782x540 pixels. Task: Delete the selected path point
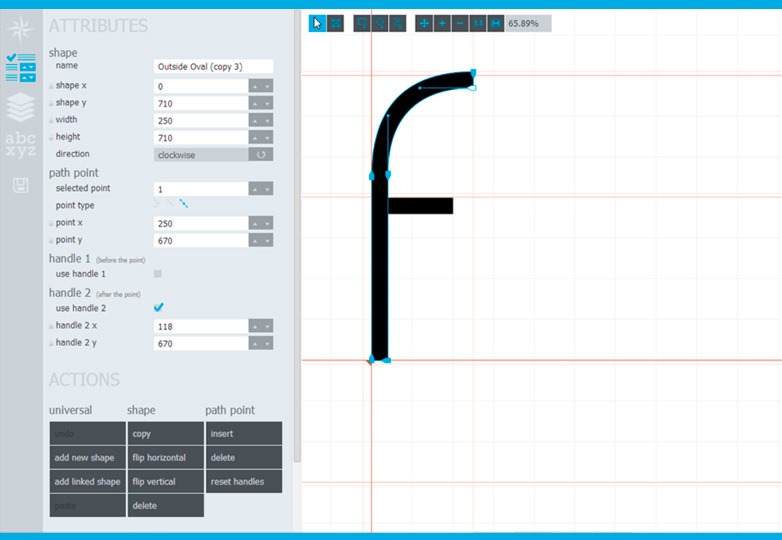click(244, 457)
